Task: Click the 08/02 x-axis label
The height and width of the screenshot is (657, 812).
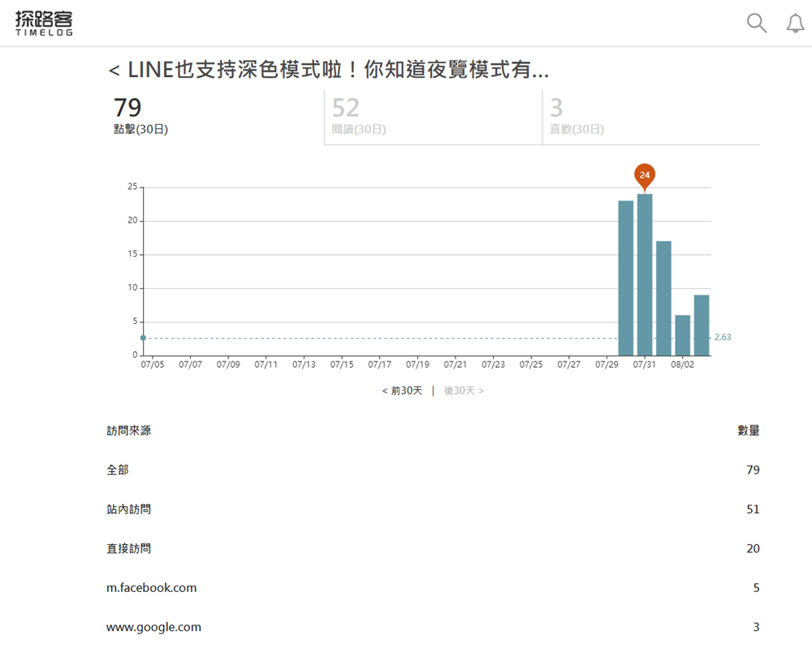Action: (682, 365)
